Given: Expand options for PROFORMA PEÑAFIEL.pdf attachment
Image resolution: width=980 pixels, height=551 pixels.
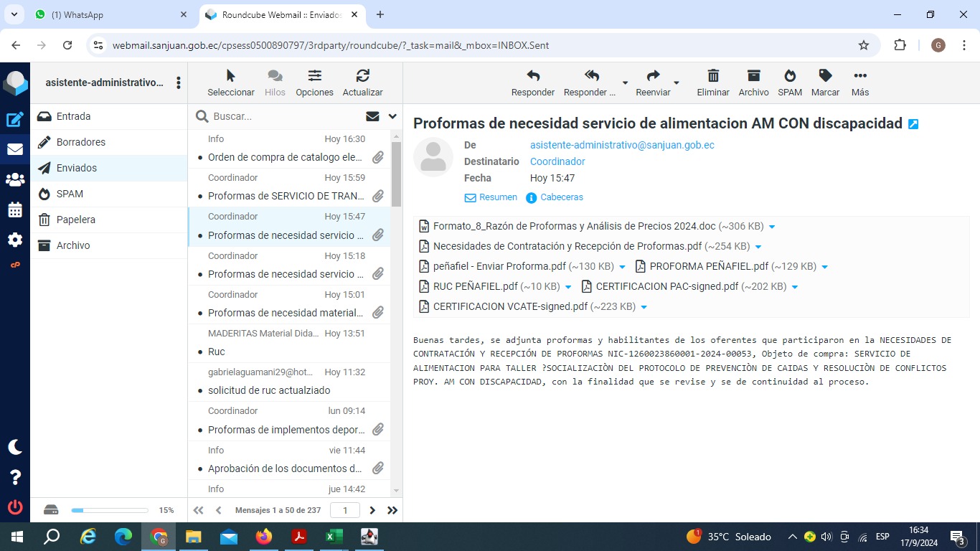Looking at the screenshot, I should (x=824, y=267).
